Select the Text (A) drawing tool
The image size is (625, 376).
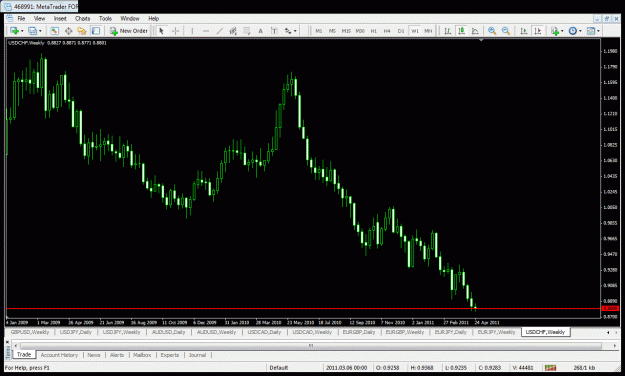(260, 31)
